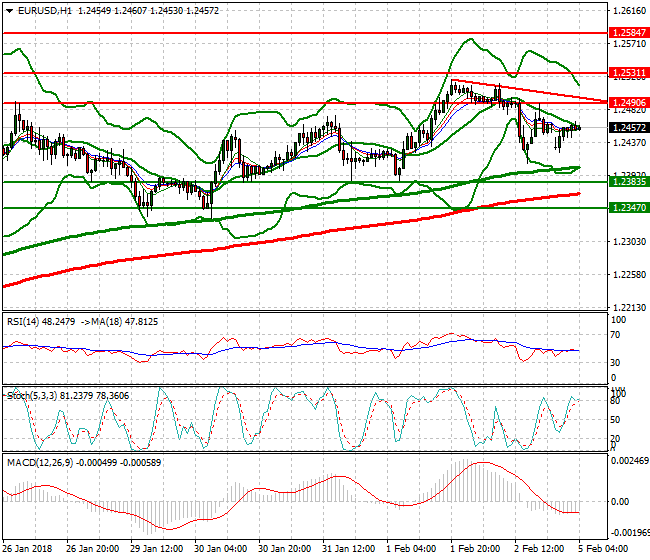650x560 pixels.
Task: Select the EURUSD,H1 chart title text
Action: coord(45,11)
